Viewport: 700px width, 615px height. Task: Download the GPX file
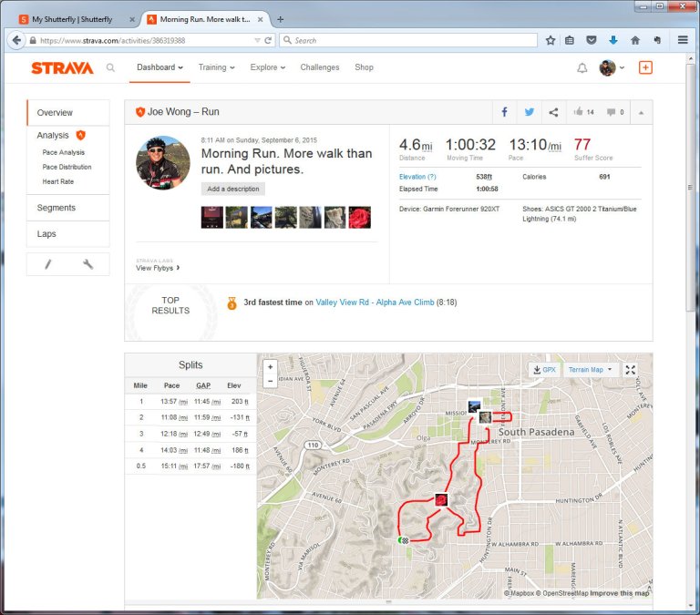[544, 370]
